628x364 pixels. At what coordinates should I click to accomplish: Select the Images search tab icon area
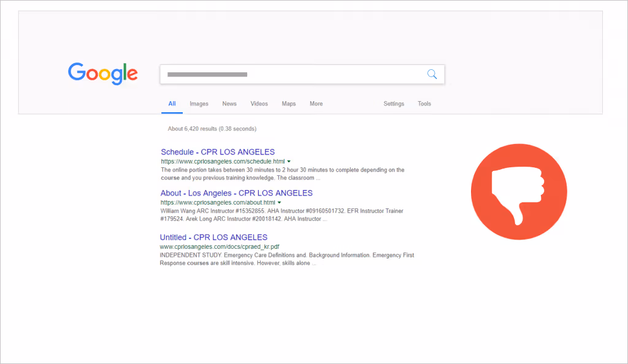tap(199, 104)
